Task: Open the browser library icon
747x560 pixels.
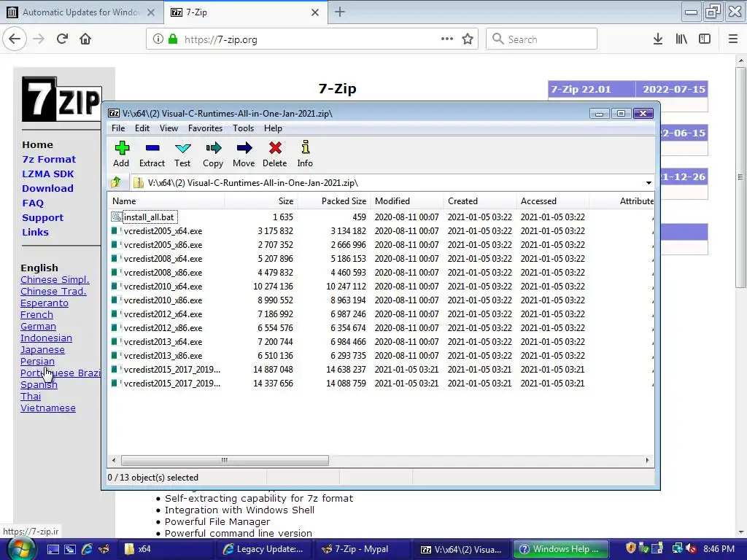Action: pos(681,39)
